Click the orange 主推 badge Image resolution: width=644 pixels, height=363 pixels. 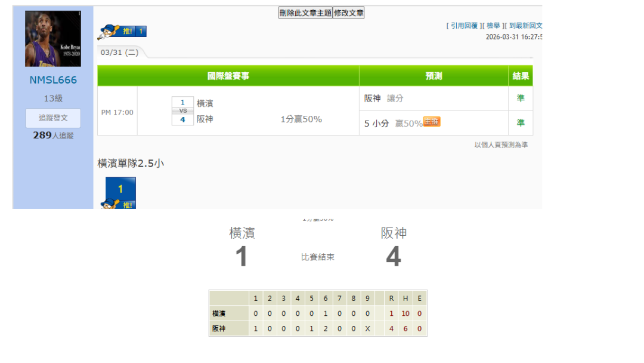[432, 122]
